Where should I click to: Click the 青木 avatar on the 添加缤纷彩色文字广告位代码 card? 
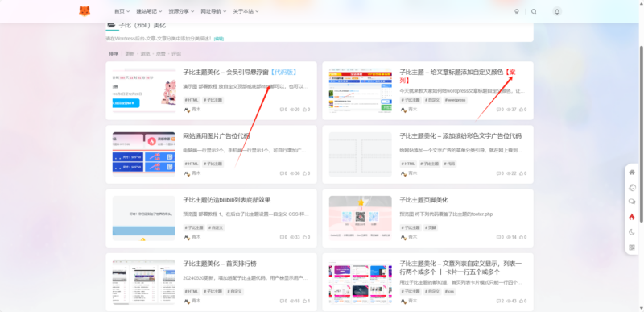[403, 173]
